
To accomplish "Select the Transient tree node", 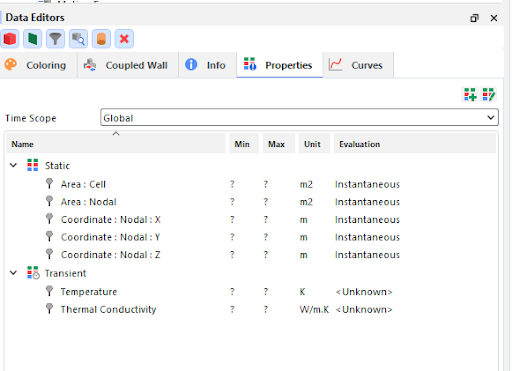I will point(66,273).
